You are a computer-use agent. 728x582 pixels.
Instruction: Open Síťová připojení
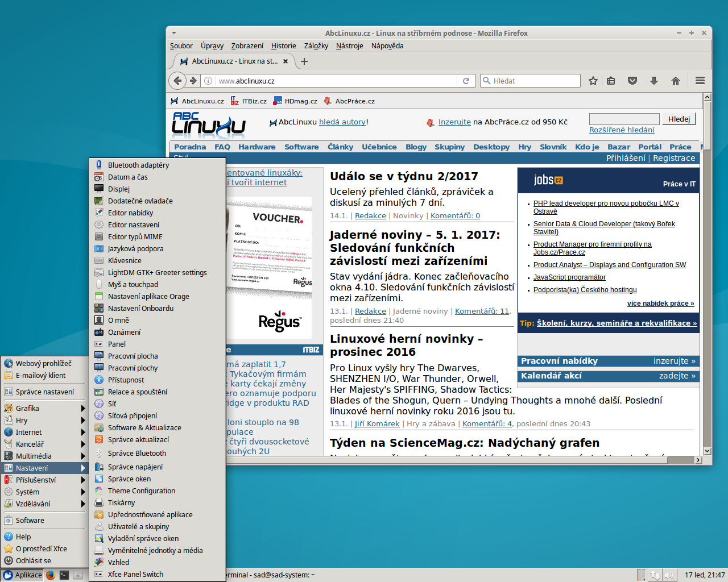(158, 415)
